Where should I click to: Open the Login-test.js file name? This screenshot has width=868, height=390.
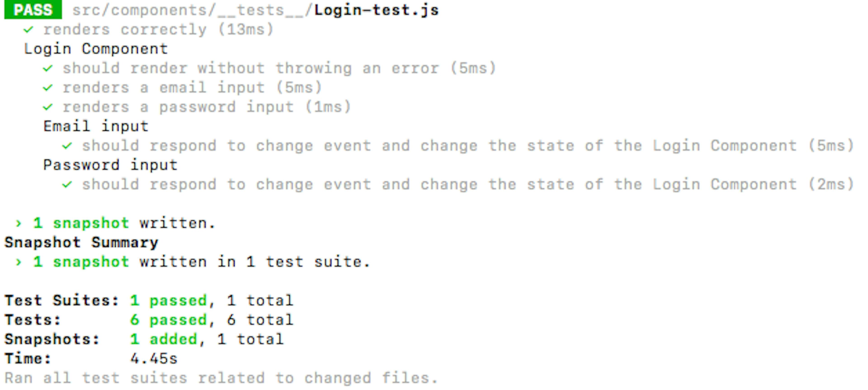[x=376, y=10]
